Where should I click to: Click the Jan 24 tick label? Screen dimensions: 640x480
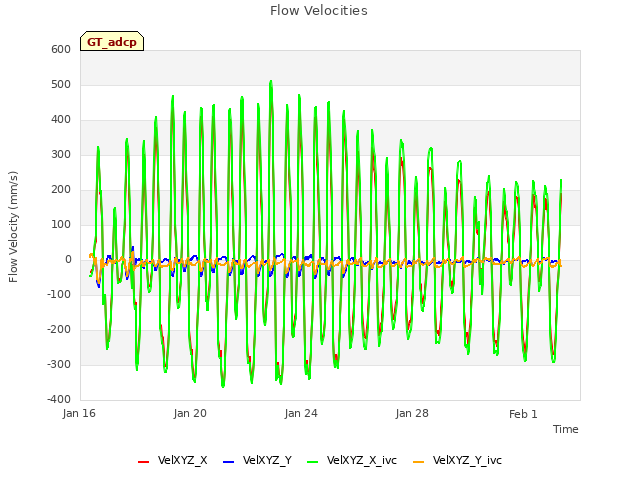coord(301,413)
